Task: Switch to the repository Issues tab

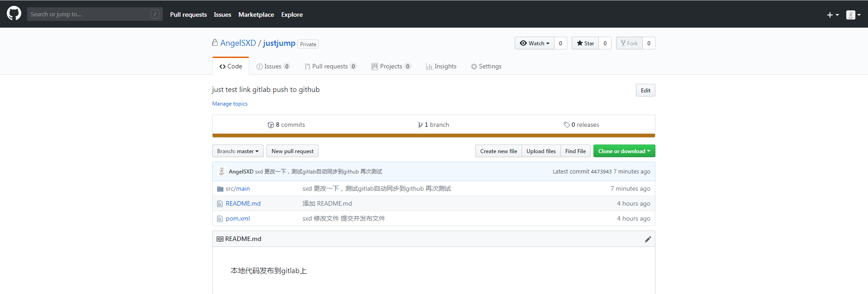Action: [x=273, y=66]
